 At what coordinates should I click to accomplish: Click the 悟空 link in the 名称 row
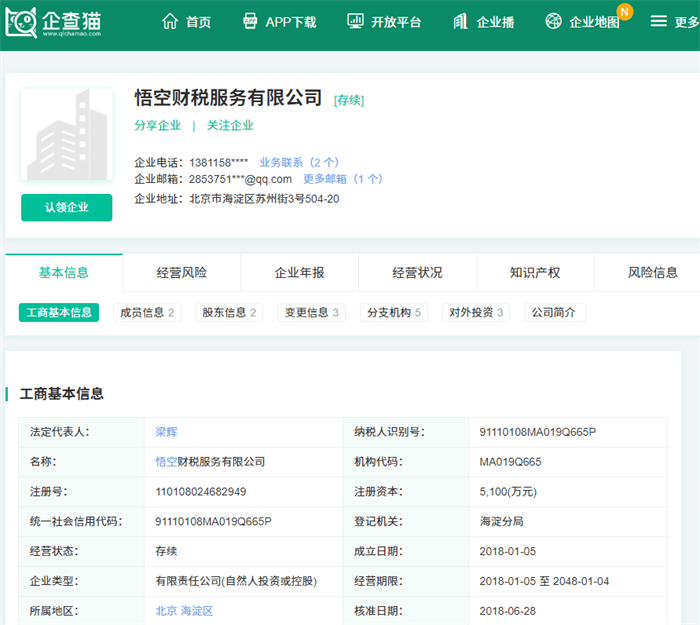click(166, 462)
